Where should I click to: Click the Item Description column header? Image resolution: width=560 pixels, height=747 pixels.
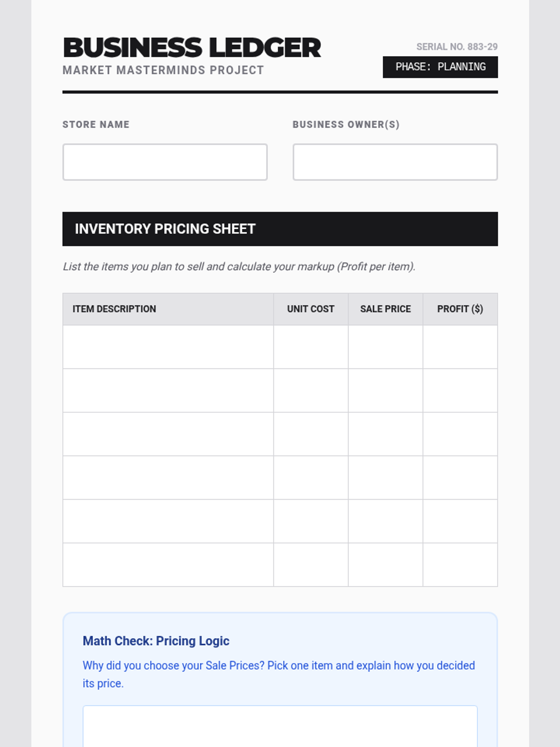[x=114, y=309]
